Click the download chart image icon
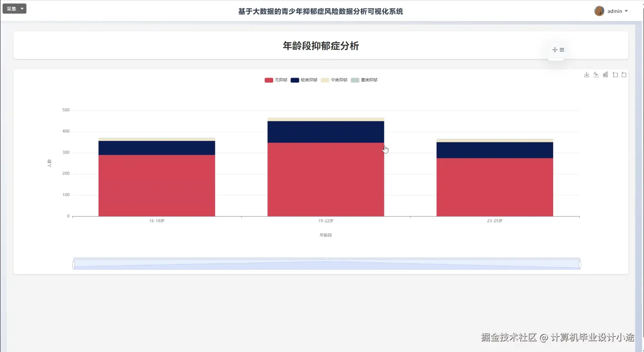 click(586, 74)
